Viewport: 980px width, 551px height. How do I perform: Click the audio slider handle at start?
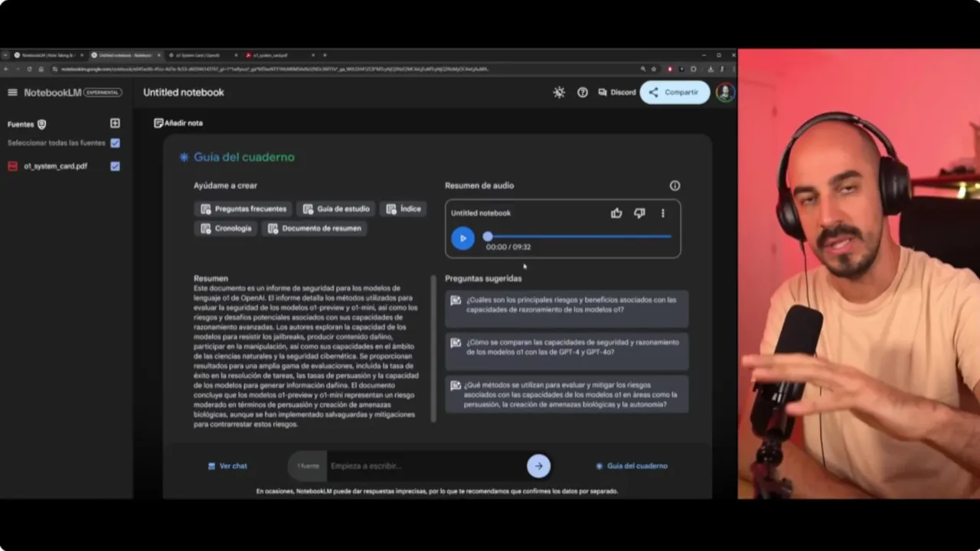pyautogui.click(x=488, y=236)
